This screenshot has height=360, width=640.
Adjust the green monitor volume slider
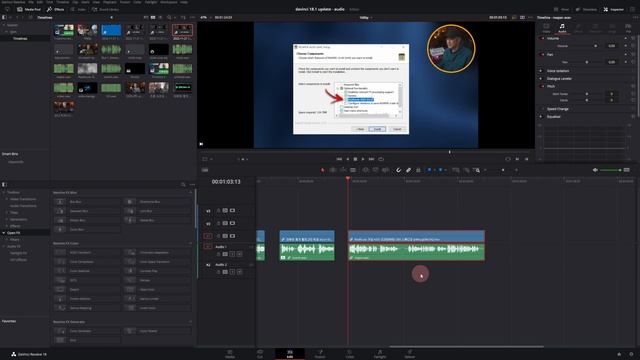[x=611, y=170]
